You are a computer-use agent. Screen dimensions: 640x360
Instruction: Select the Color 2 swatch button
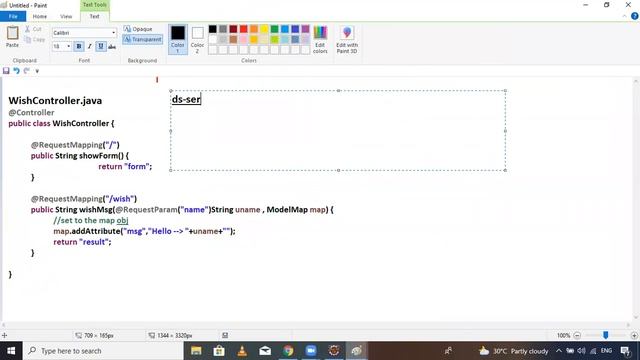point(198,39)
